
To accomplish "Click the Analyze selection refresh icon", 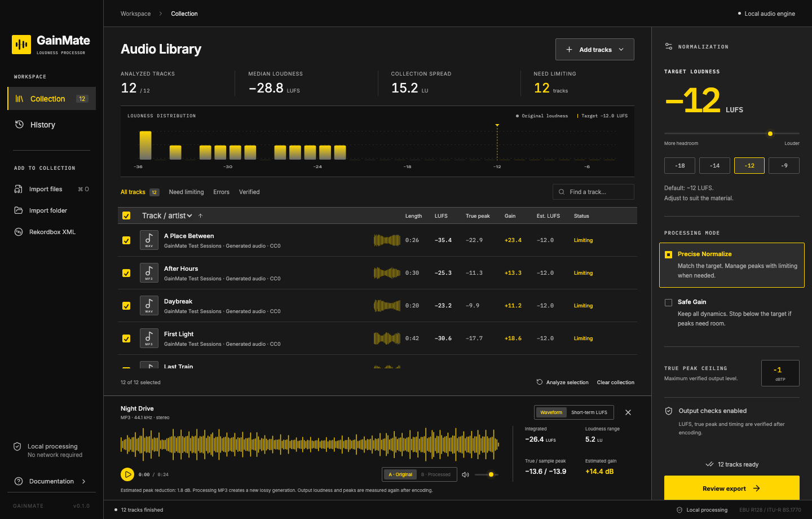I will click(x=540, y=382).
